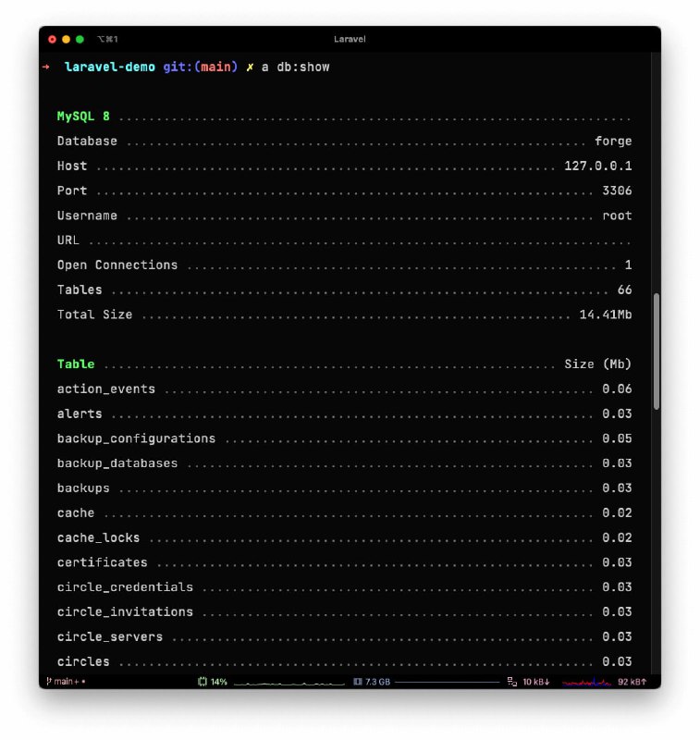Click the 'URL' label
The image size is (700, 740).
pos(68,240)
